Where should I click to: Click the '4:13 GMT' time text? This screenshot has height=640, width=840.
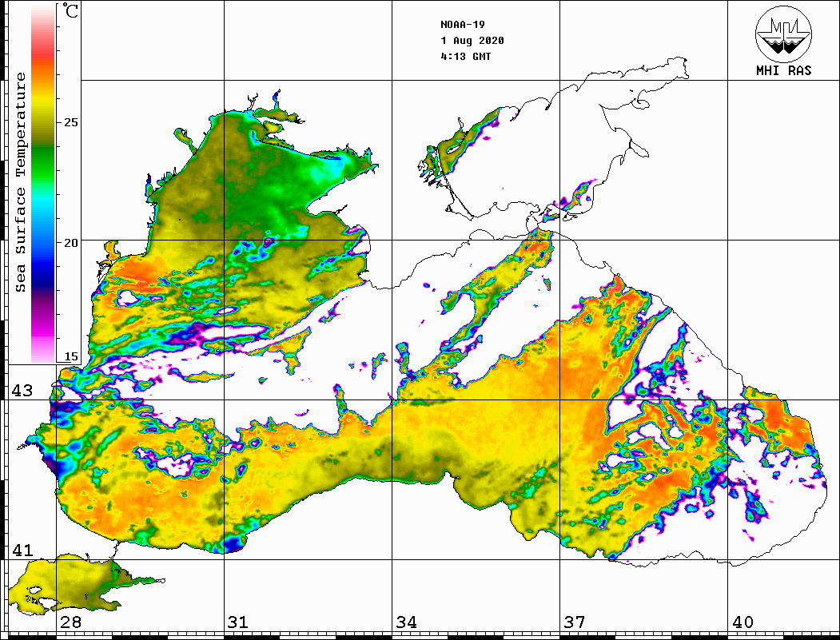(466, 56)
